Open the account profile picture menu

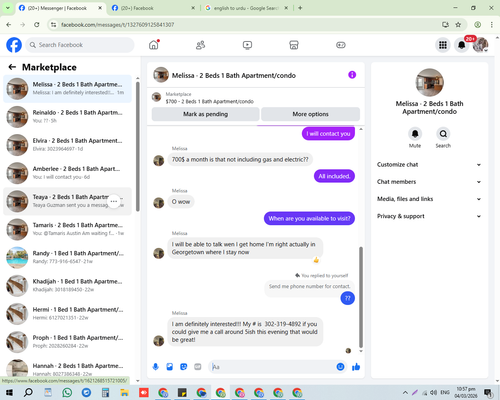pos(480,45)
